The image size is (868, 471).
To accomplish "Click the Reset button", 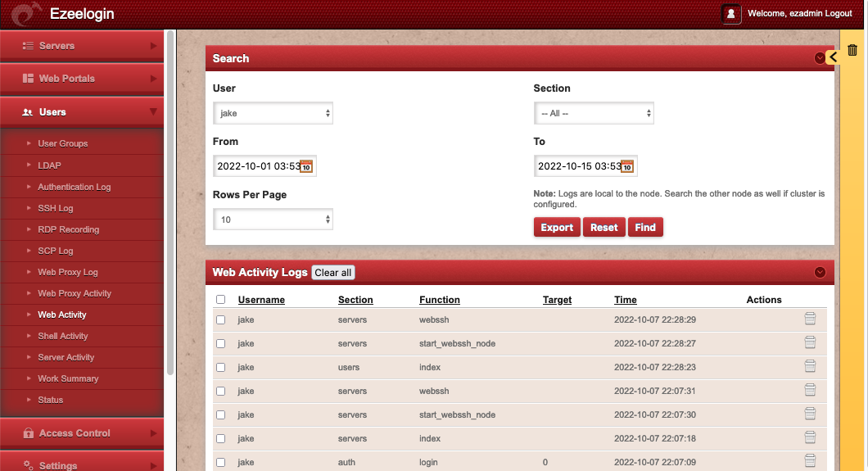I will (x=604, y=228).
